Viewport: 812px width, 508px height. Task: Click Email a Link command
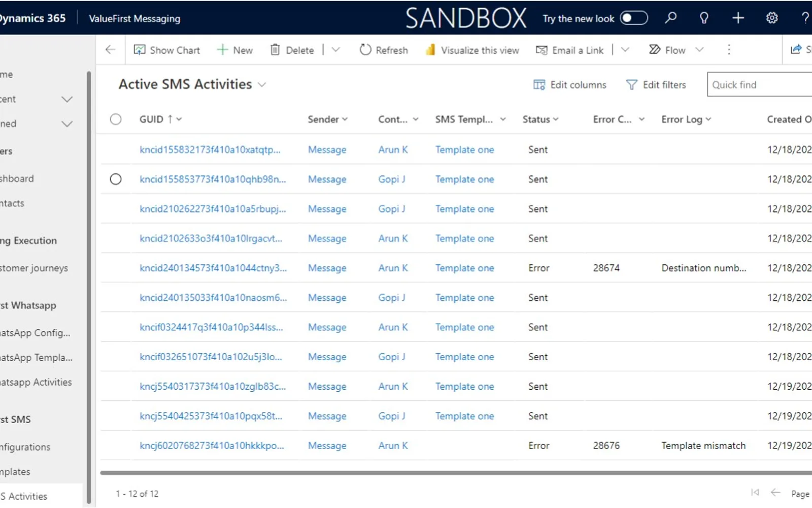pos(569,50)
